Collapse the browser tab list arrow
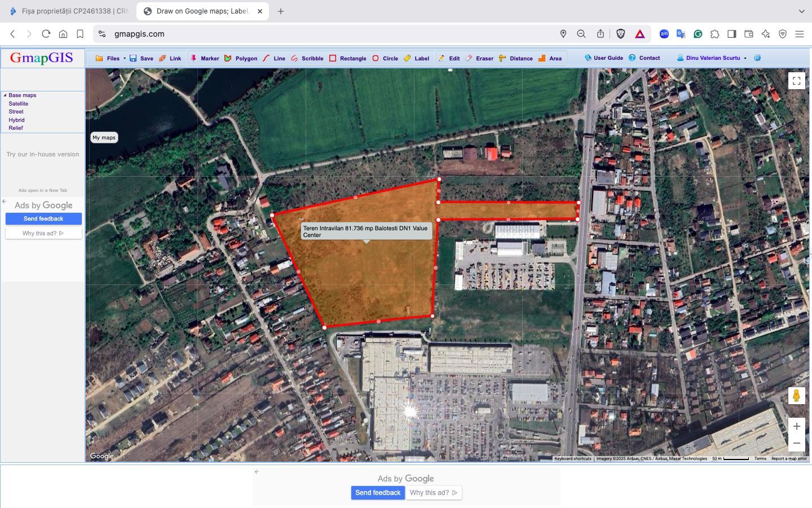This screenshot has height=508, width=812. coord(802,11)
